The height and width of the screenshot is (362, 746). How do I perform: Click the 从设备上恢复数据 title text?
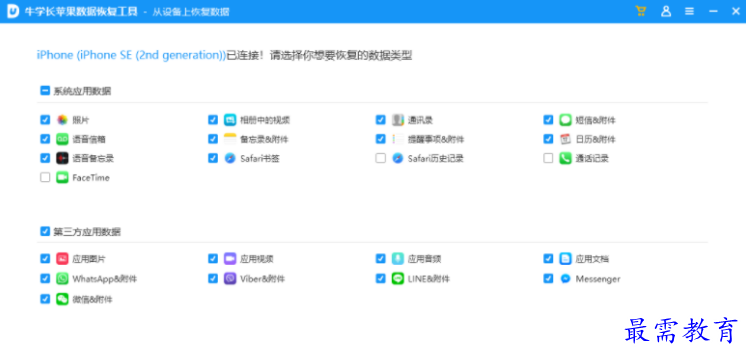191,12
